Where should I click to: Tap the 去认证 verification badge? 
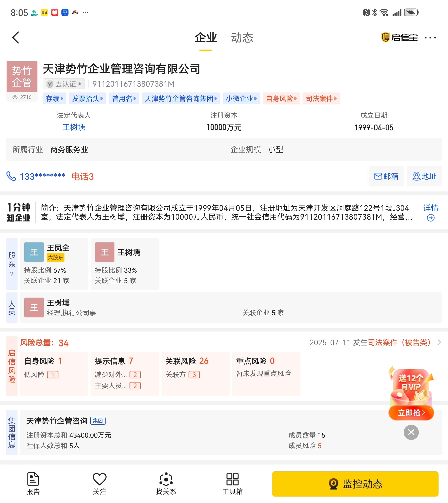coord(64,84)
